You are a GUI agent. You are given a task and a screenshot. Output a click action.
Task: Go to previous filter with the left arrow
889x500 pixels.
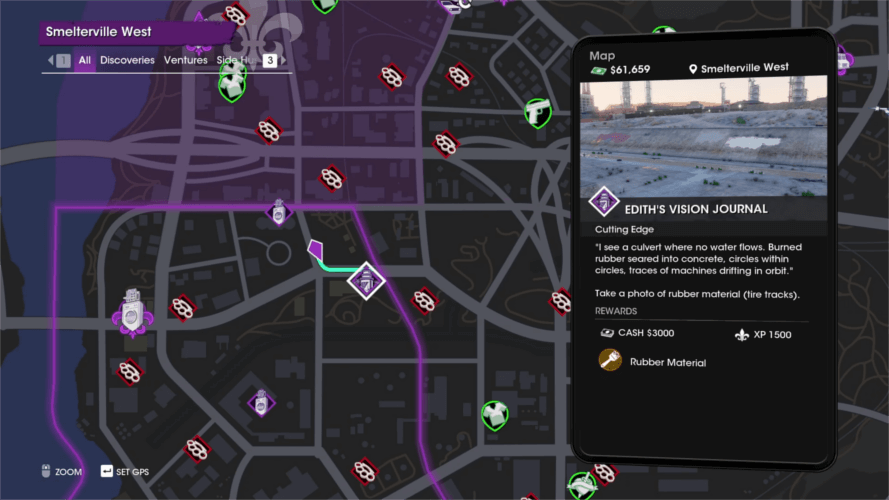point(51,60)
